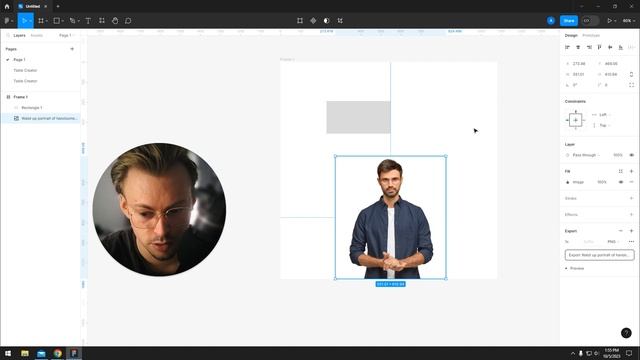
Task: Toggle constrain proportions lock
Action: (x=631, y=74)
